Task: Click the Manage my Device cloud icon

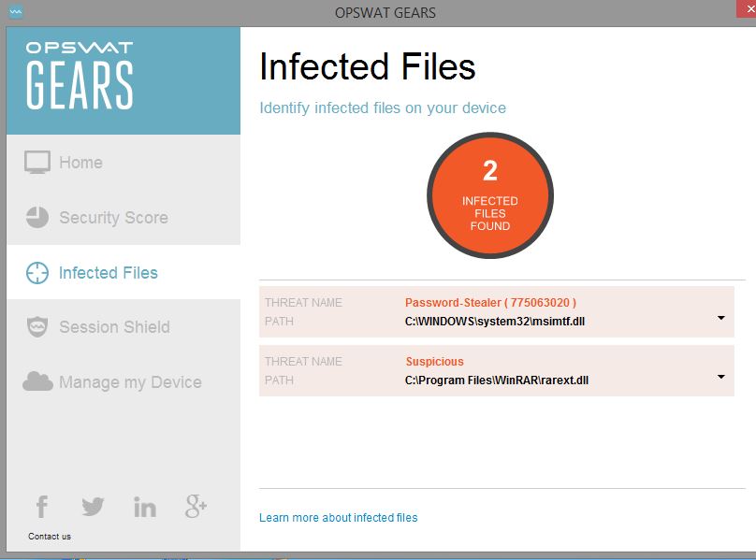Action: (37, 381)
